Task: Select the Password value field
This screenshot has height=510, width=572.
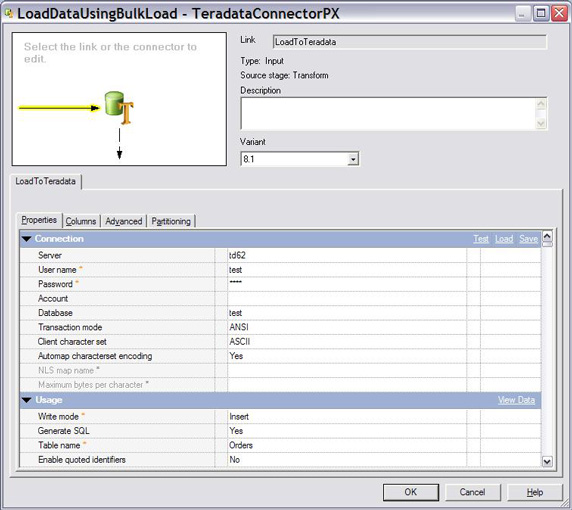Action: click(347, 284)
